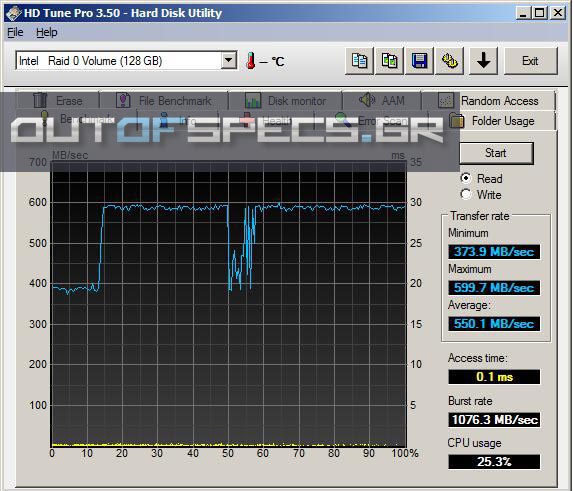
Task: Click the down arrow minimize-to-tray button
Action: [x=483, y=61]
